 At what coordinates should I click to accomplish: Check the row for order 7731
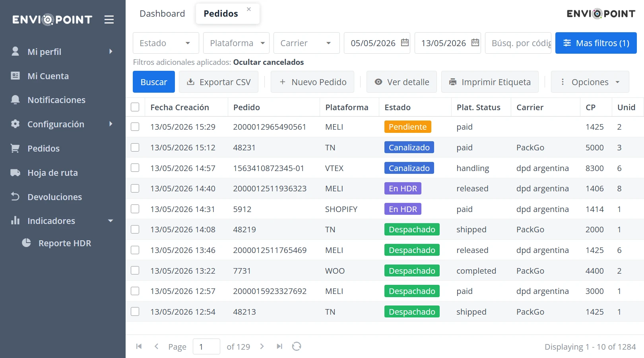pyautogui.click(x=135, y=270)
